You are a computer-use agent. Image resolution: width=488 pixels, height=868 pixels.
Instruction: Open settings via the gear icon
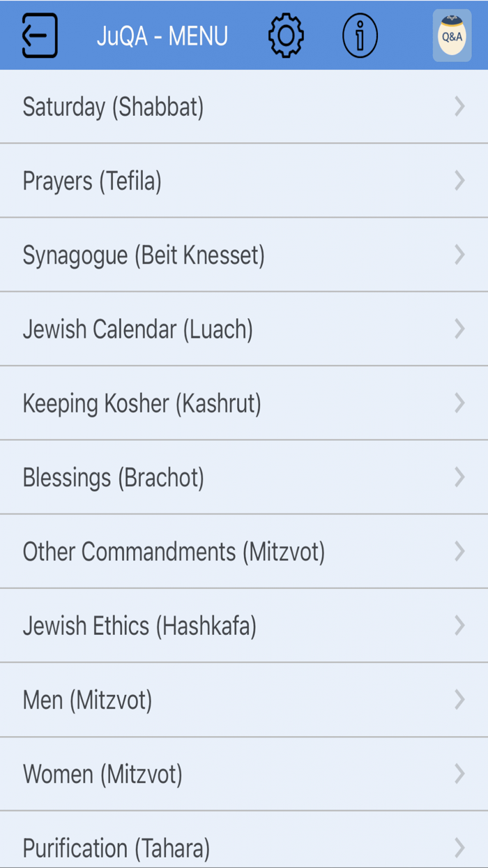pos(286,35)
